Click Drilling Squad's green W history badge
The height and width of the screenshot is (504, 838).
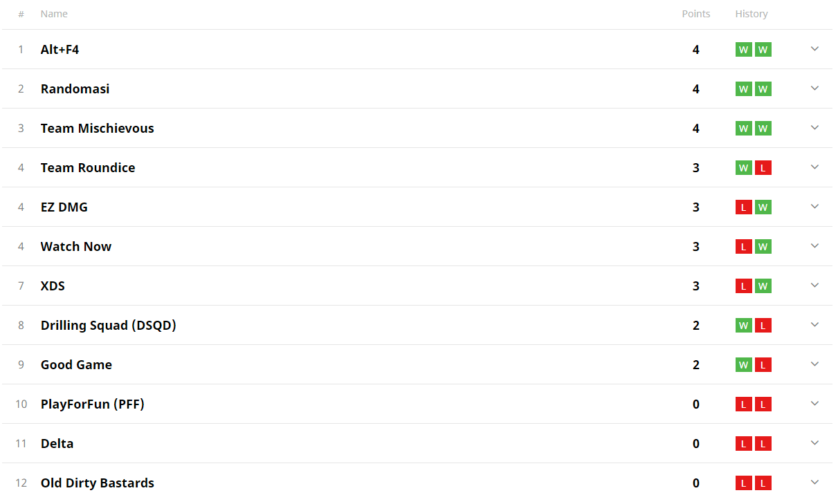(x=743, y=326)
